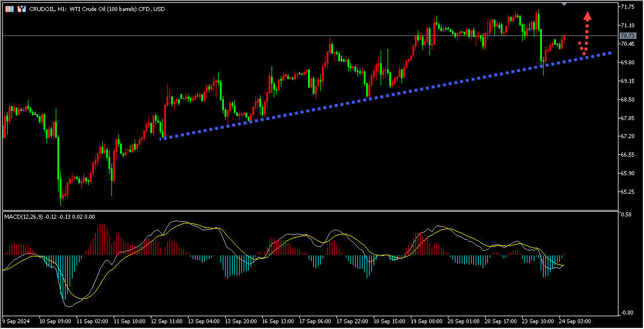Image resolution: width=644 pixels, height=329 pixels.
Task: Click the 69.80 price axis label
Action: click(628, 63)
